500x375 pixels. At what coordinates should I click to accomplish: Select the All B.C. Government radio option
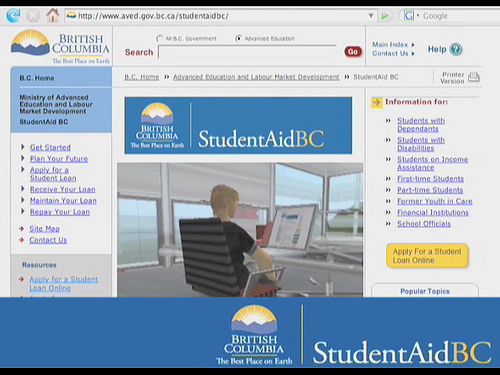[x=160, y=39]
